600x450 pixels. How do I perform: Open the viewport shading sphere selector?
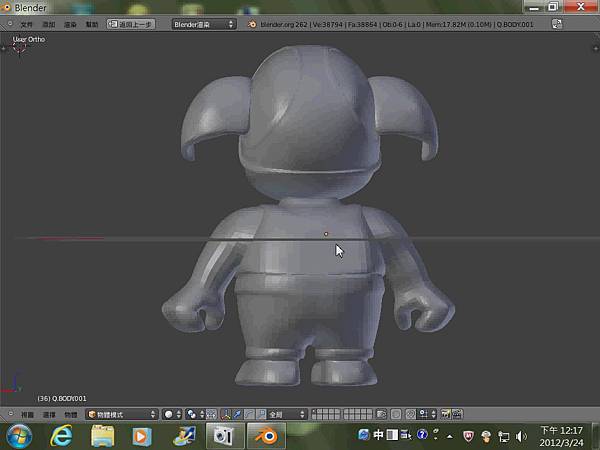point(169,414)
